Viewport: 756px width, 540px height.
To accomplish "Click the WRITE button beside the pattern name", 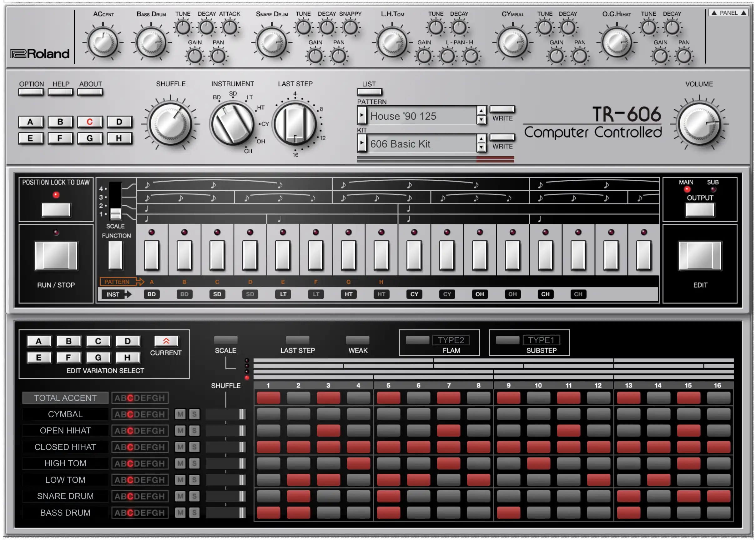I will click(x=502, y=109).
